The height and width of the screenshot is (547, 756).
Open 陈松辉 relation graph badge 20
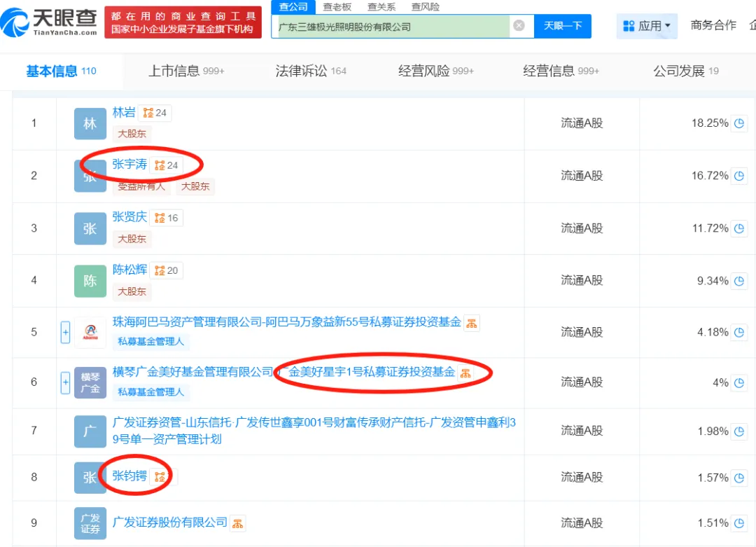[x=167, y=270]
